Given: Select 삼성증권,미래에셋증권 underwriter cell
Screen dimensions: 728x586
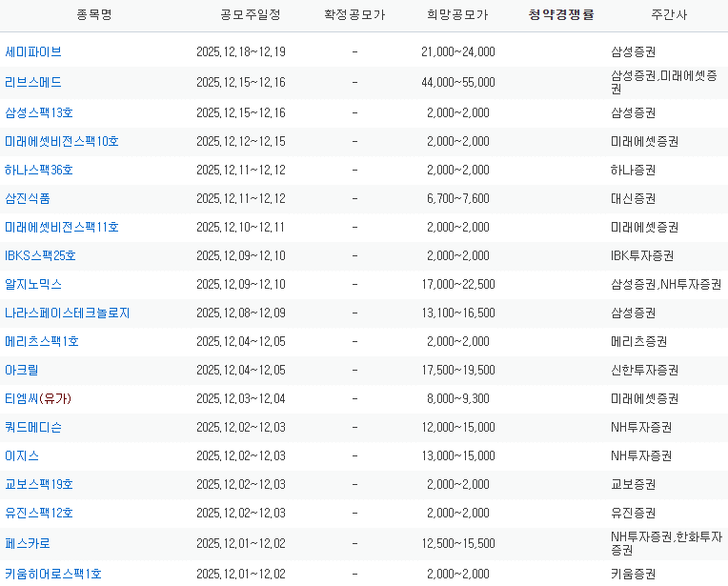Looking at the screenshot, I should pos(664,82).
